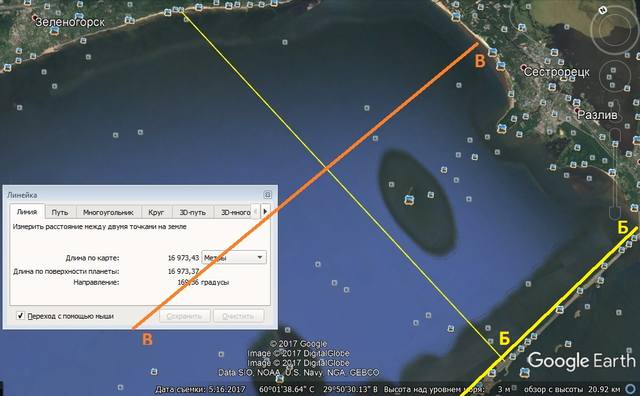Click the longitude 29°50'30.13" В readout
Screen dimensions: 640x396
point(350,389)
